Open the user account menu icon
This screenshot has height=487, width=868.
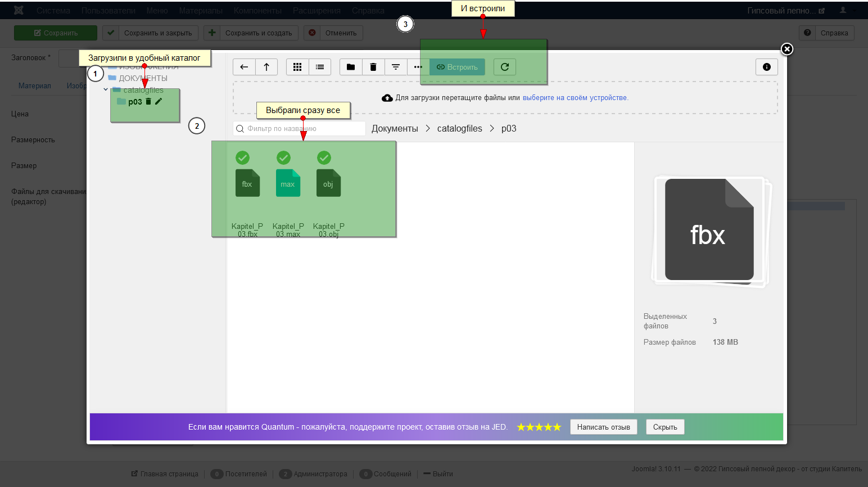coord(843,10)
